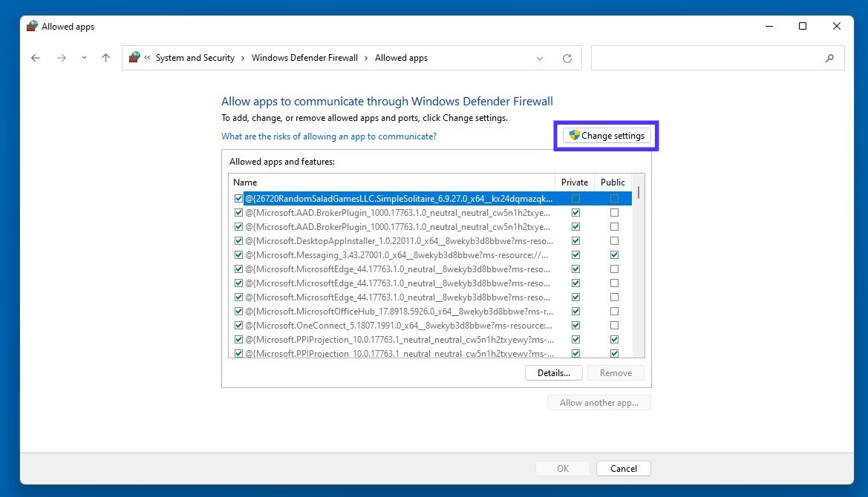The width and height of the screenshot is (868, 497).
Task: Disable Private access for Microsoft.Messaging
Action: [575, 254]
